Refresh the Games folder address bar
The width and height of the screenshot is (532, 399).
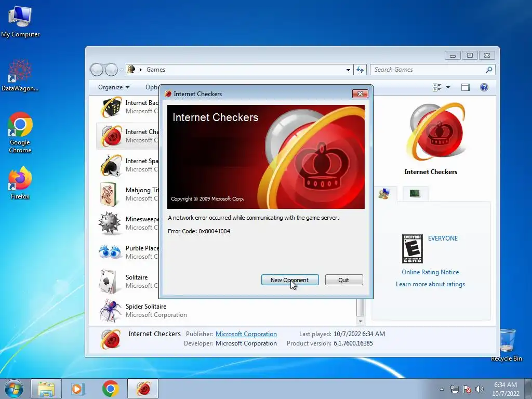(360, 70)
